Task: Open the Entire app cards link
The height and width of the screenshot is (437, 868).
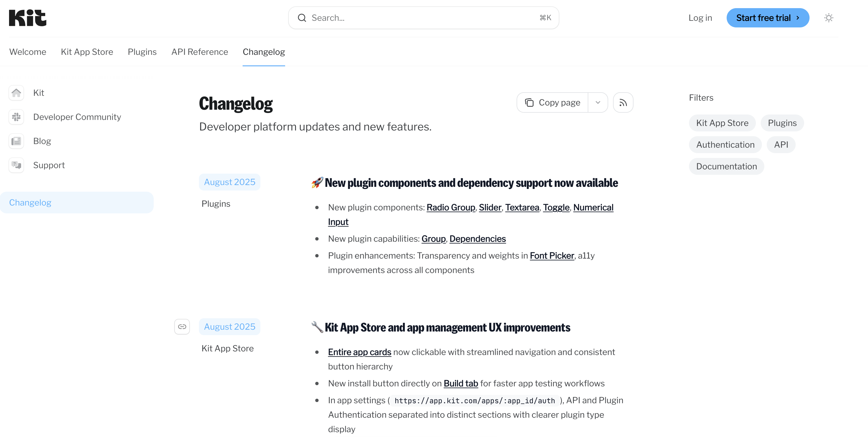Action: click(360, 352)
